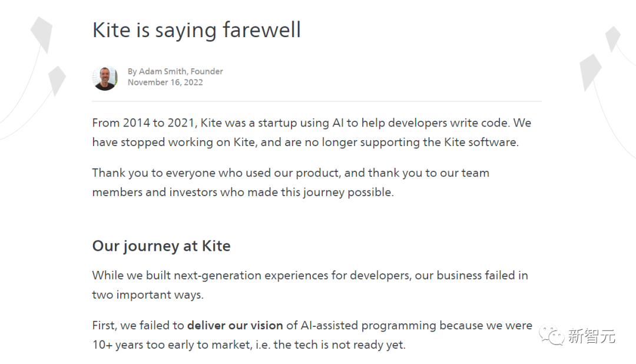Select the "By Adam Smith, Founder" byline
The image size is (636, 364).
tap(175, 71)
